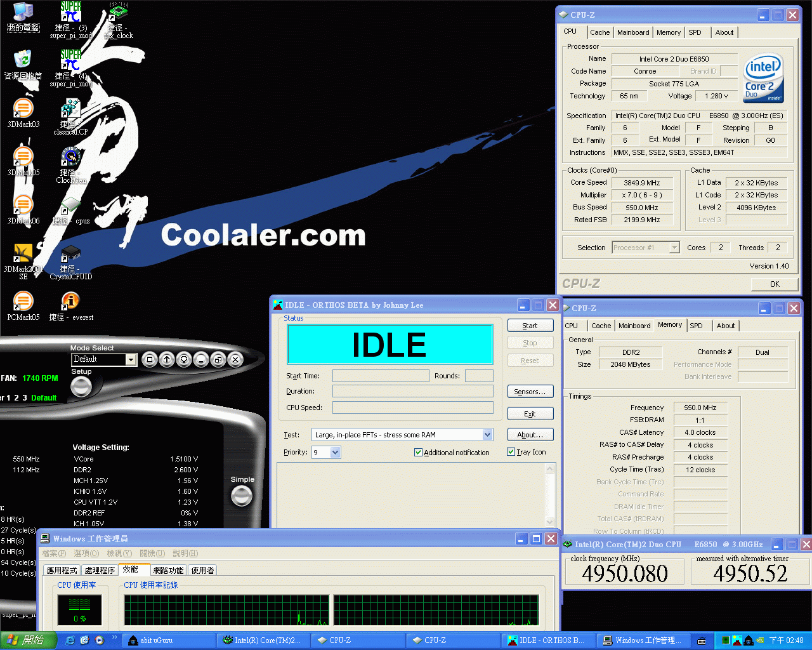Switch to Mainboard tab in top CPU-Z

pos(633,32)
